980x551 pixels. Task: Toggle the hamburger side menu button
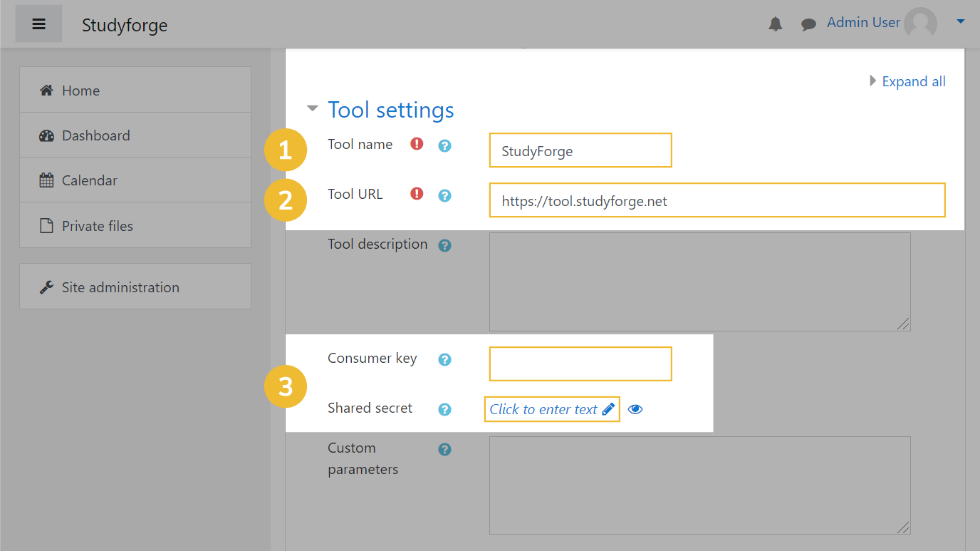38,24
